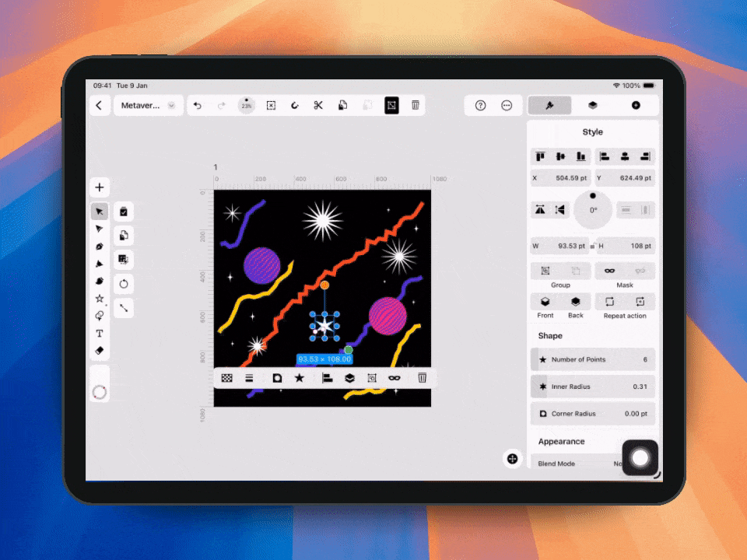
Task: Edit the X position field 504.59 pt
Action: coord(561,178)
